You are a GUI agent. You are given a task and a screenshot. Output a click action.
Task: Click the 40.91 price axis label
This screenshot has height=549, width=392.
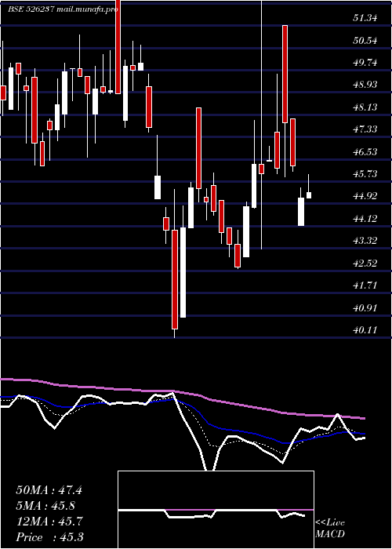[x=365, y=308]
